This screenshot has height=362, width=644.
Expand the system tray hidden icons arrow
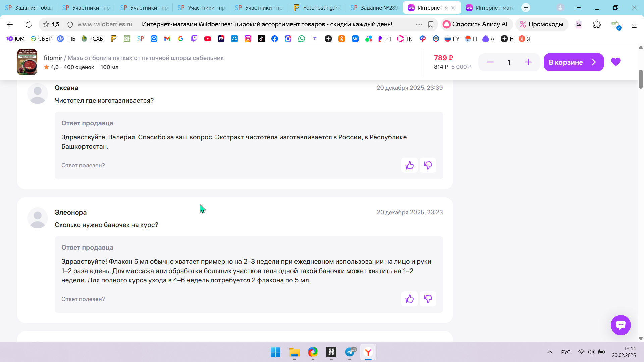tap(549, 352)
